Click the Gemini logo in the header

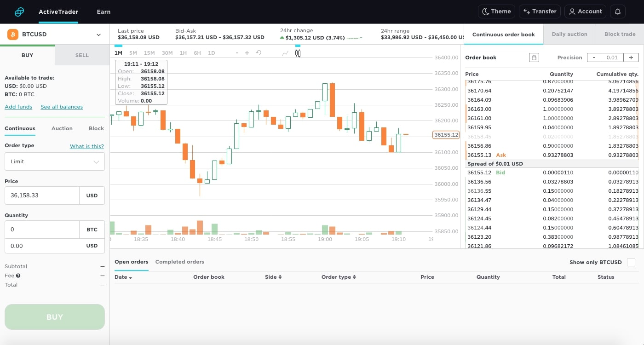pyautogui.click(x=19, y=12)
